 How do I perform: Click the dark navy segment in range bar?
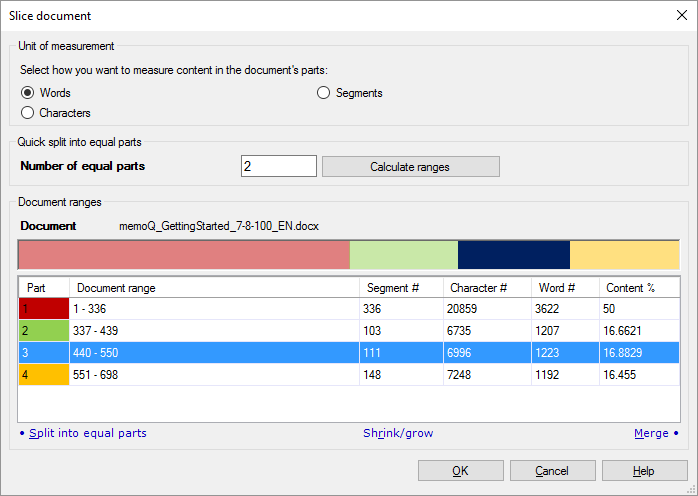513,255
